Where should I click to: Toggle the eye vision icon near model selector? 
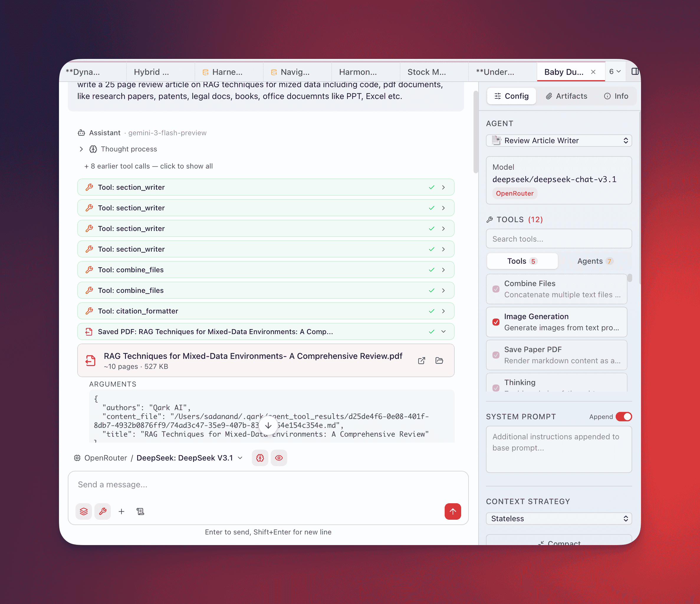pyautogui.click(x=279, y=458)
